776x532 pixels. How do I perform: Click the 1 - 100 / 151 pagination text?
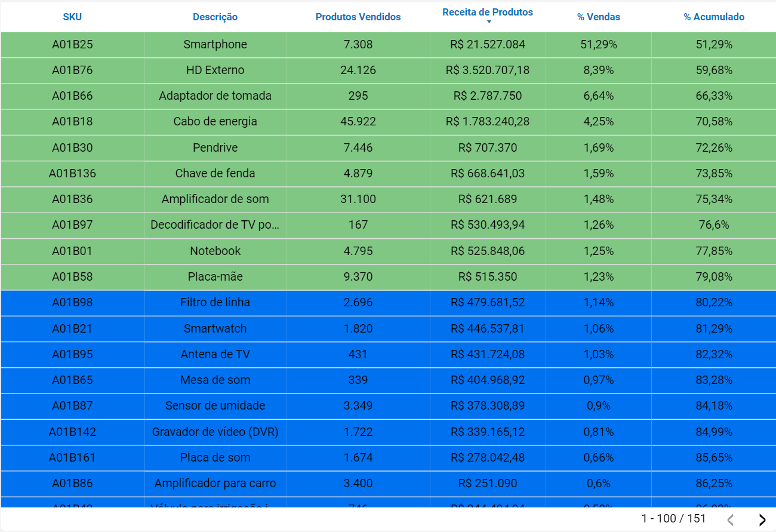[673, 519]
